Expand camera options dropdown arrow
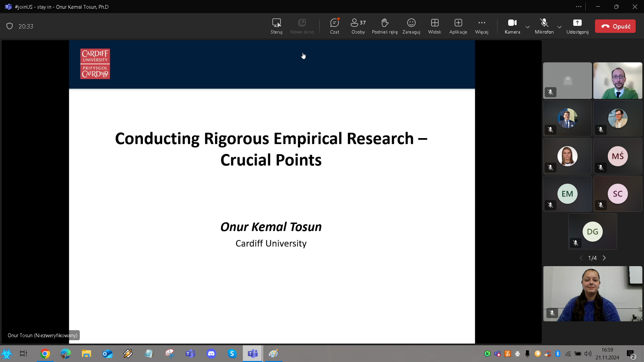 coord(528,27)
